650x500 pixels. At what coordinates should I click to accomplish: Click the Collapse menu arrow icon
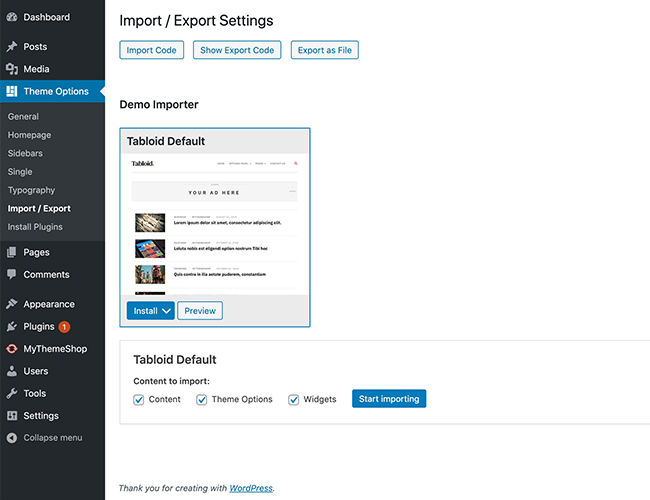click(x=12, y=438)
